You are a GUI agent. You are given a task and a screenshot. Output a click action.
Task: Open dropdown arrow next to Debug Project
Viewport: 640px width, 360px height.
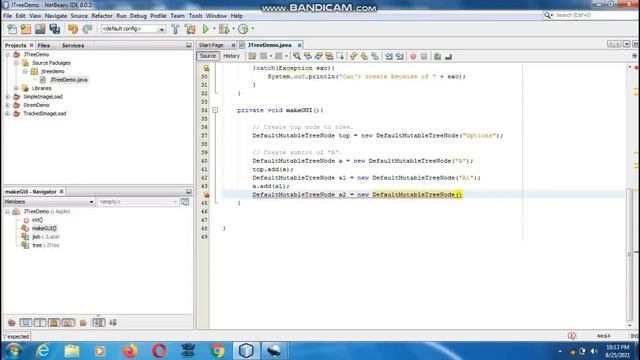click(x=233, y=29)
